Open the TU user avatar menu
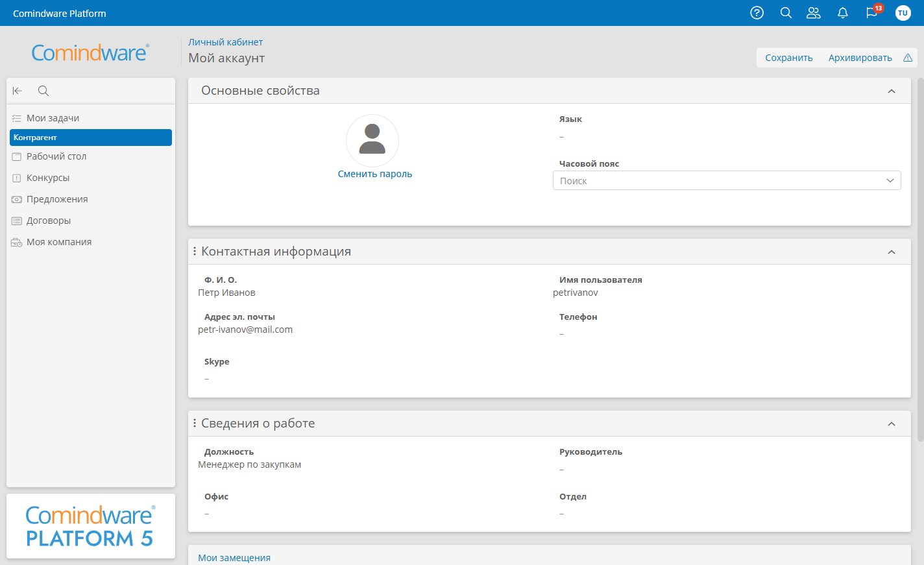 tap(903, 13)
